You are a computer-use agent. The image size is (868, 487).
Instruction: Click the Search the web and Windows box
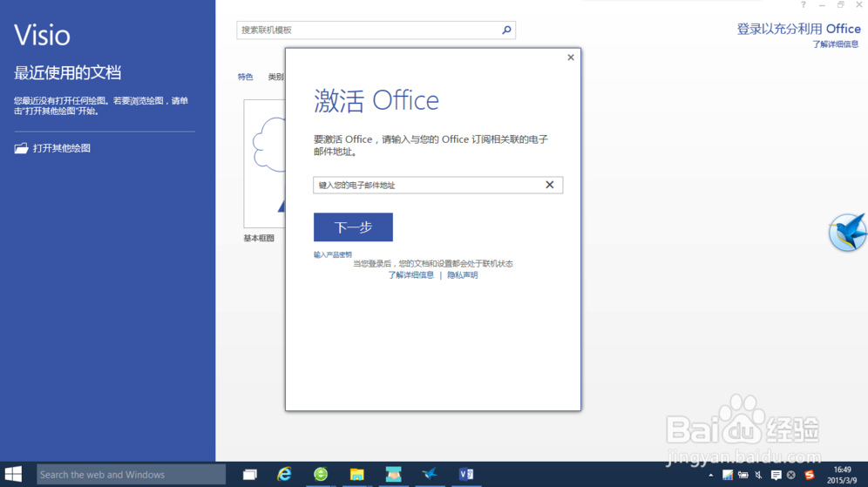click(132, 474)
